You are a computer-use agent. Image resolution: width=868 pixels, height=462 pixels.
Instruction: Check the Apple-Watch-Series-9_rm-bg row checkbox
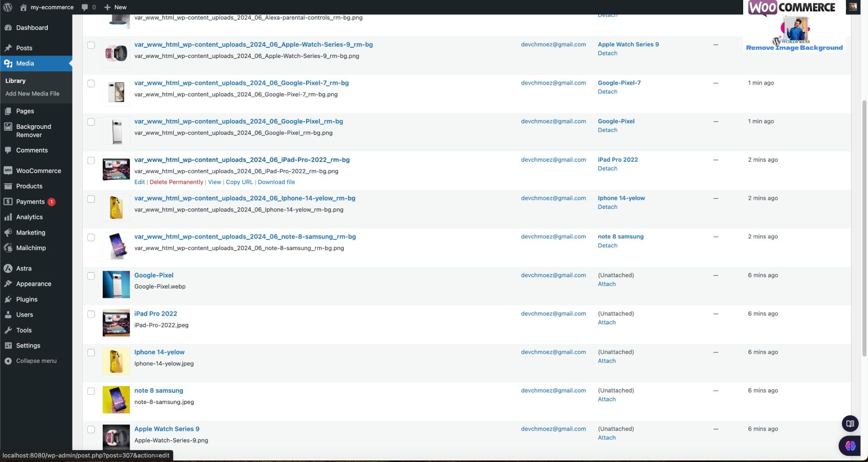click(91, 45)
